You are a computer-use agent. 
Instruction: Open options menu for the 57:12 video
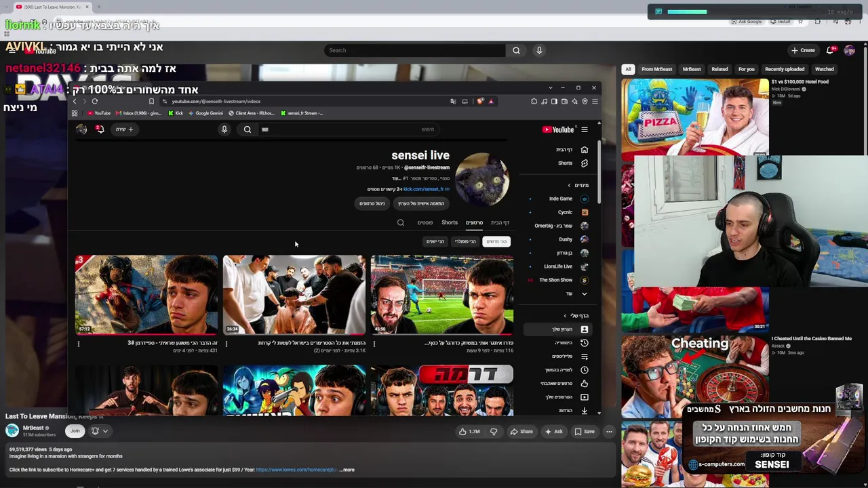coord(78,344)
